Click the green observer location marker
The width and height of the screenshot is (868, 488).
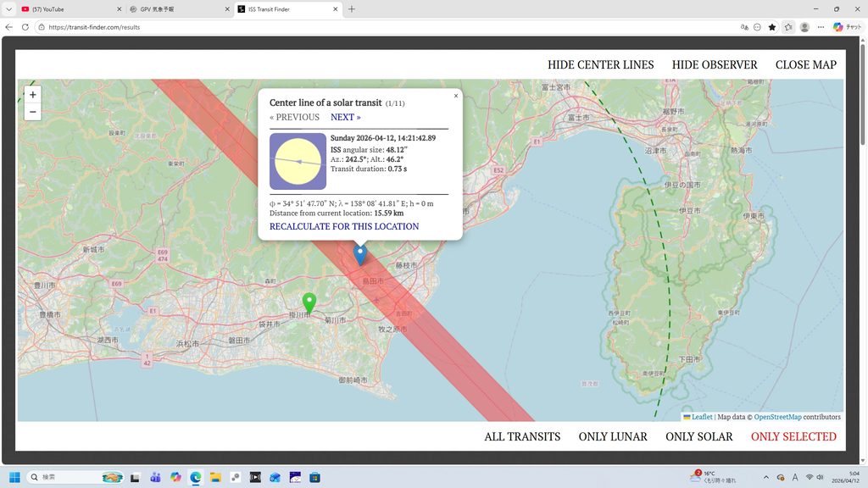(x=309, y=304)
